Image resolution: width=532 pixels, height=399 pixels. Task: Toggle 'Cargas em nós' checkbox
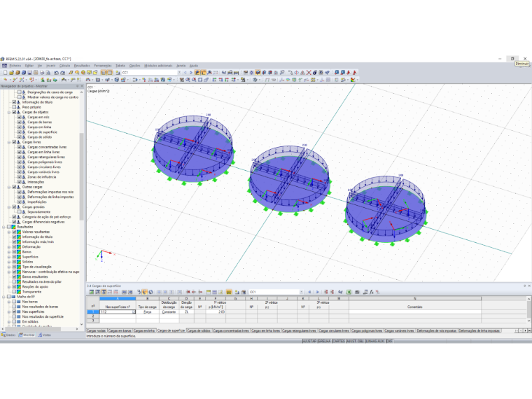(x=20, y=117)
